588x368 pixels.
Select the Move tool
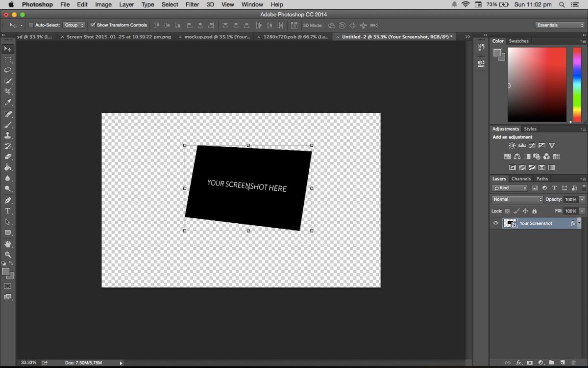click(8, 49)
